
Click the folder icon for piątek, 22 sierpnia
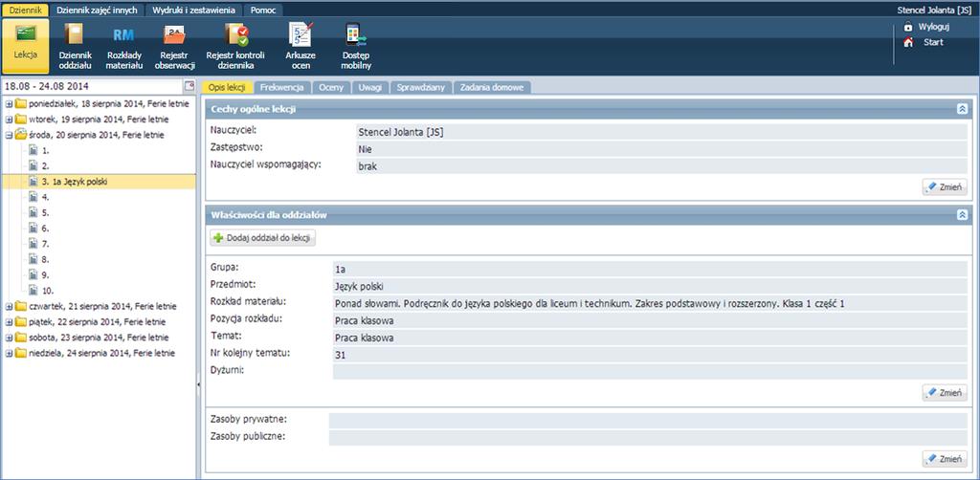pos(21,322)
